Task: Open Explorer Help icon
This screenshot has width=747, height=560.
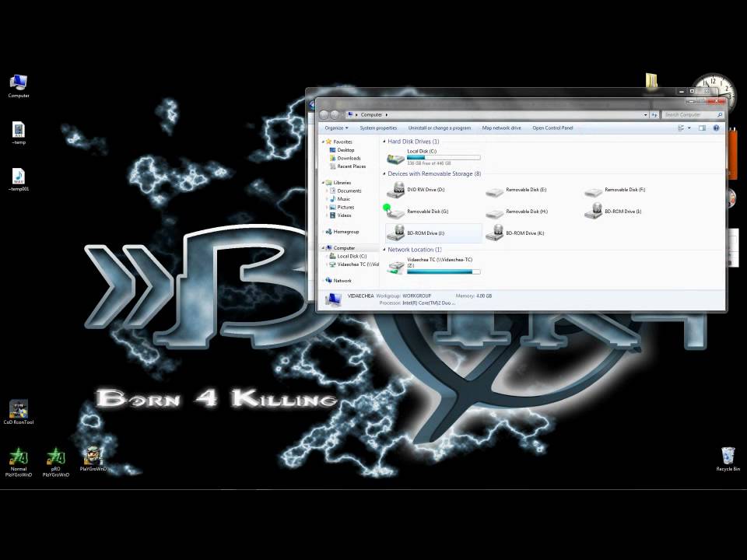Action: click(x=716, y=128)
